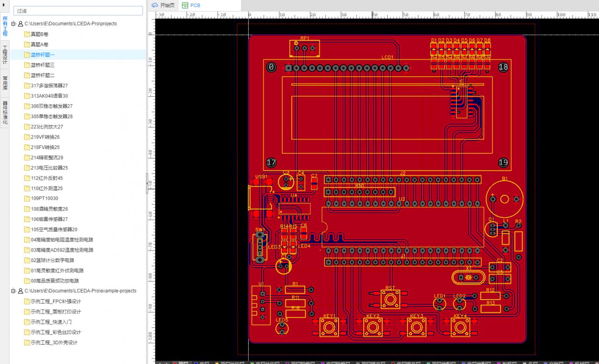Collapse the LCEDA-Pro\projects tree root

pos(14,24)
